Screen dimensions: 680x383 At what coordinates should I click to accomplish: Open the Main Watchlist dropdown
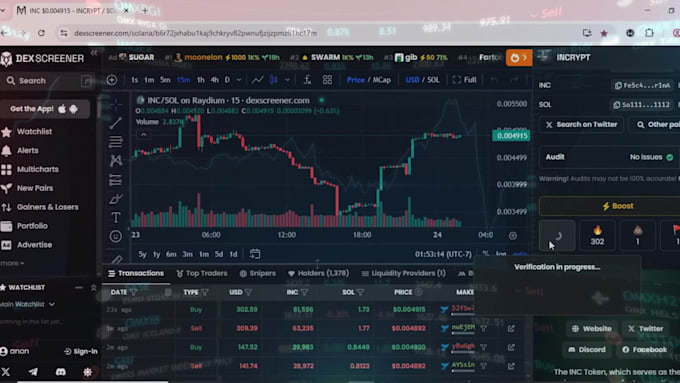pos(28,304)
